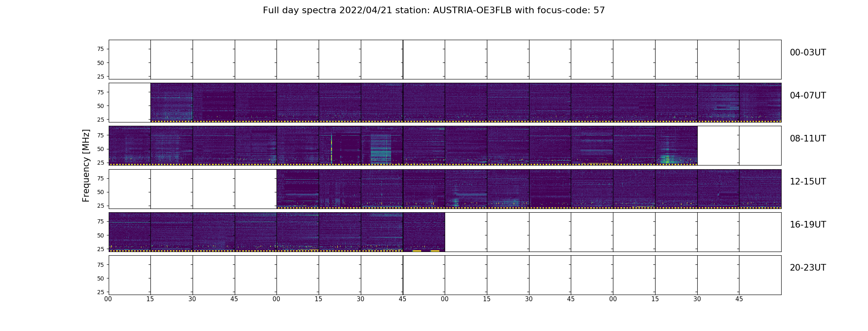This screenshot has height=331, width=868.
Task: Open the 15:45-16:00 last spectrogram of the 12-15UT row
Action: tap(760, 189)
